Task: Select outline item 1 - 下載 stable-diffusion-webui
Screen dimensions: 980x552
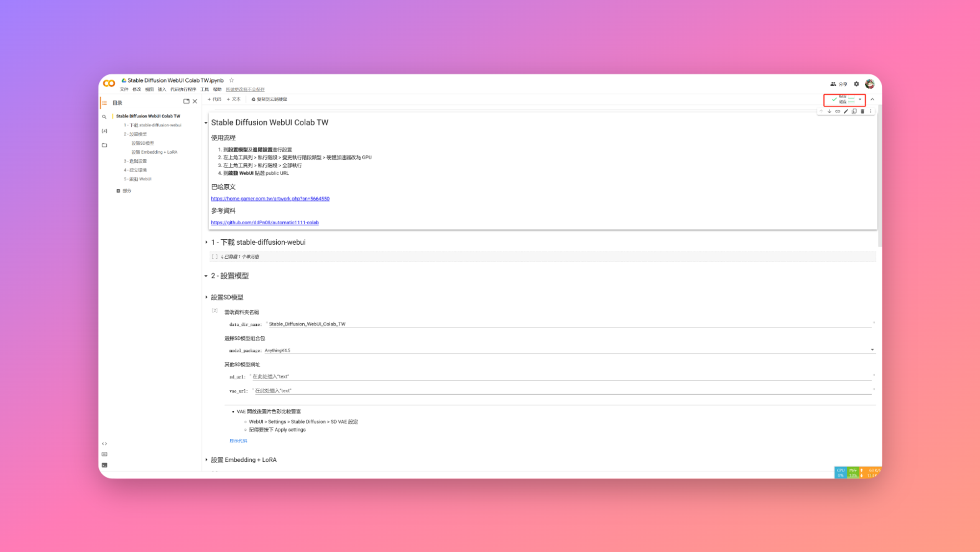Action: pos(152,125)
